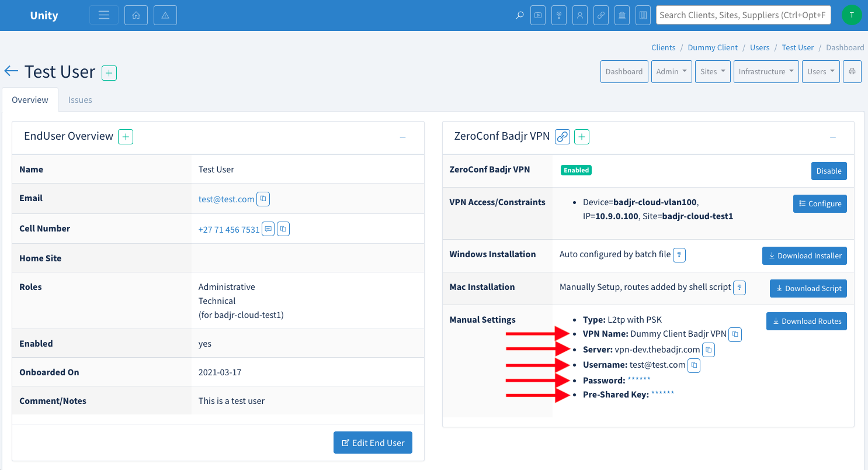Viewport: 868px width, 470px height.
Task: Copy the VPN server address
Action: (708, 350)
